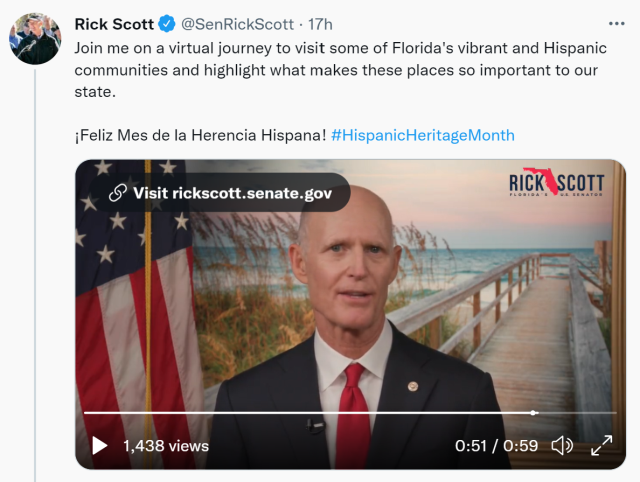Click the blue verified badge

click(x=167, y=24)
